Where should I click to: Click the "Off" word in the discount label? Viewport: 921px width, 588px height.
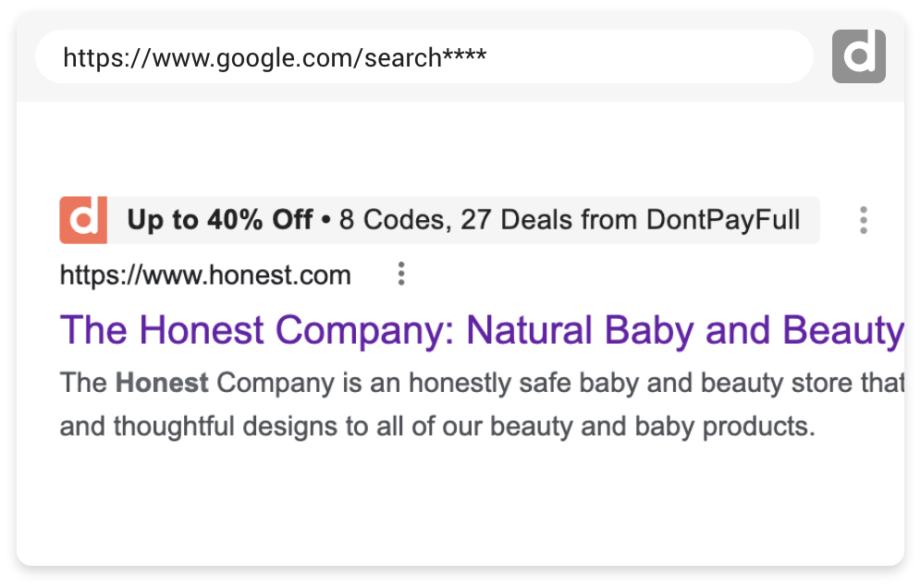(x=292, y=220)
